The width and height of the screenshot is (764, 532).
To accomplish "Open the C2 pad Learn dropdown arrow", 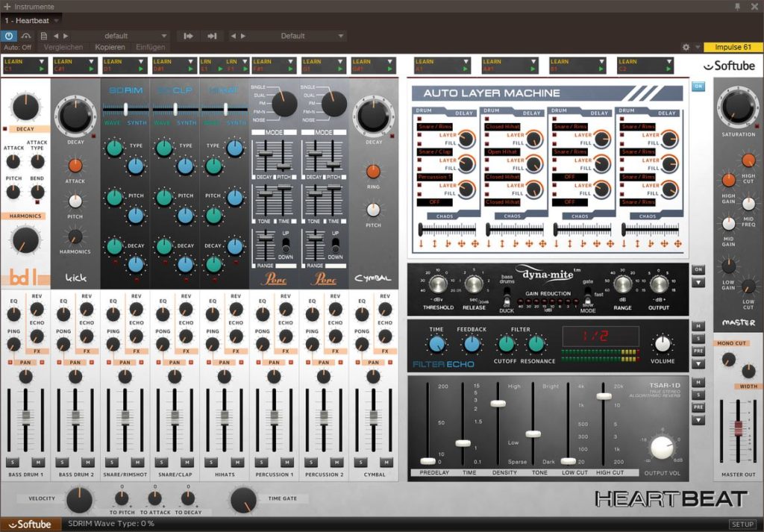I will coord(669,61).
